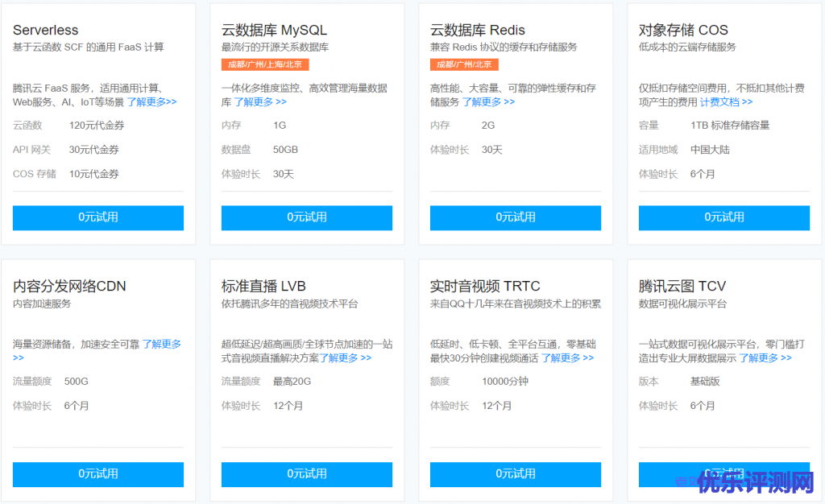
Task: Open 了解更多 link in TRTC card
Action: pyautogui.click(x=567, y=358)
